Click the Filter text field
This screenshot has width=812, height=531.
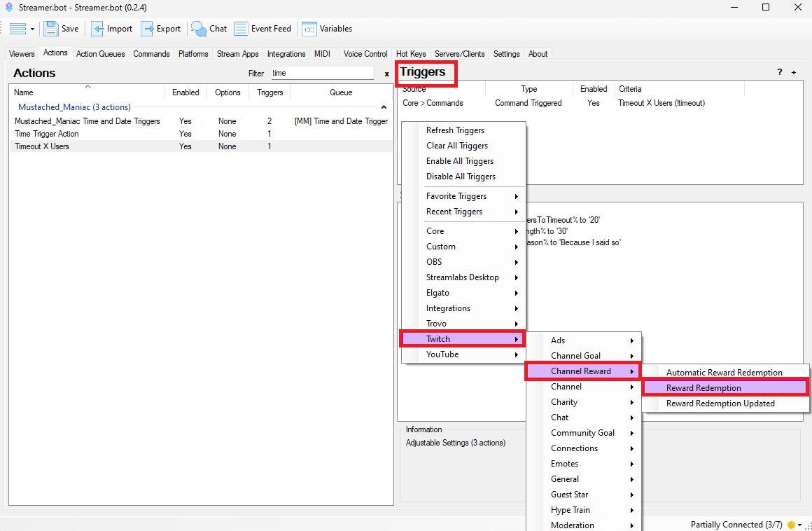(322, 73)
